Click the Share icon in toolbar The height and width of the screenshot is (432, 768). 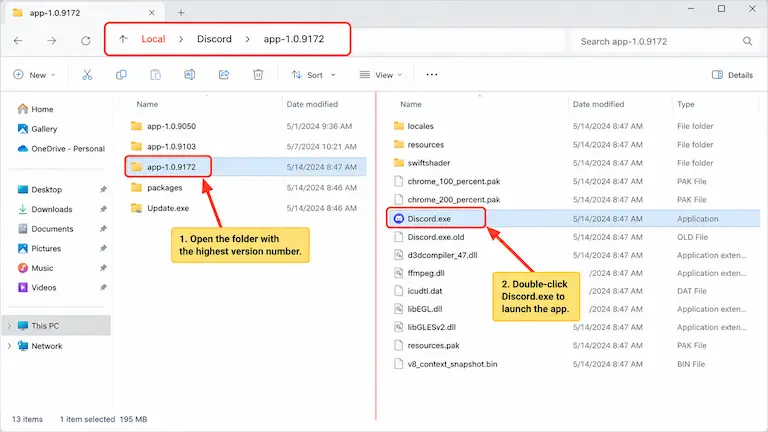coord(224,74)
